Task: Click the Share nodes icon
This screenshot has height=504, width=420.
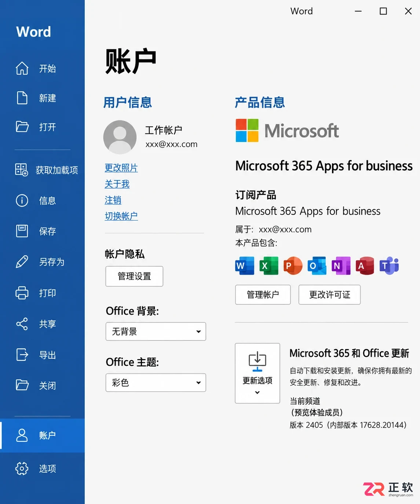Action: click(22, 324)
